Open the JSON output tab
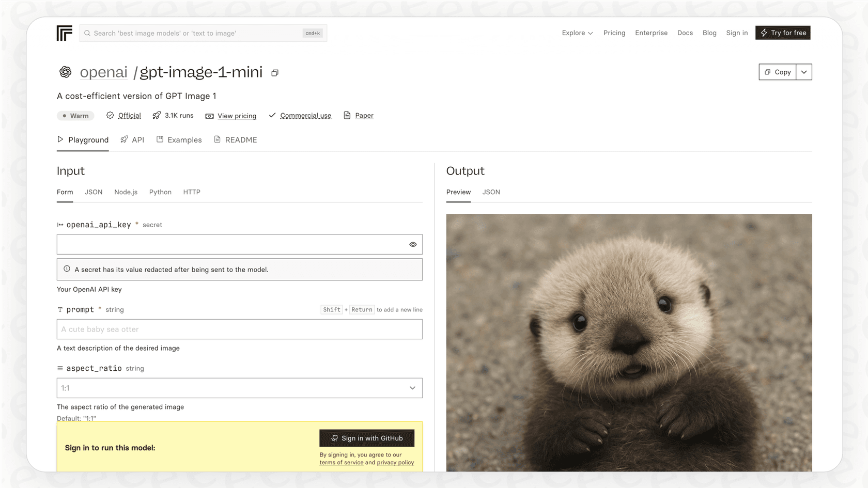 [491, 192]
